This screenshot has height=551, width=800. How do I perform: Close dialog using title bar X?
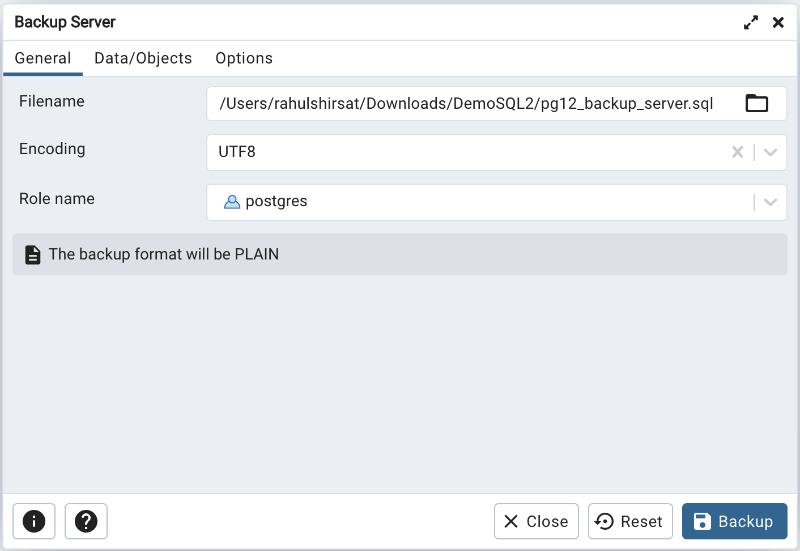[x=778, y=22]
